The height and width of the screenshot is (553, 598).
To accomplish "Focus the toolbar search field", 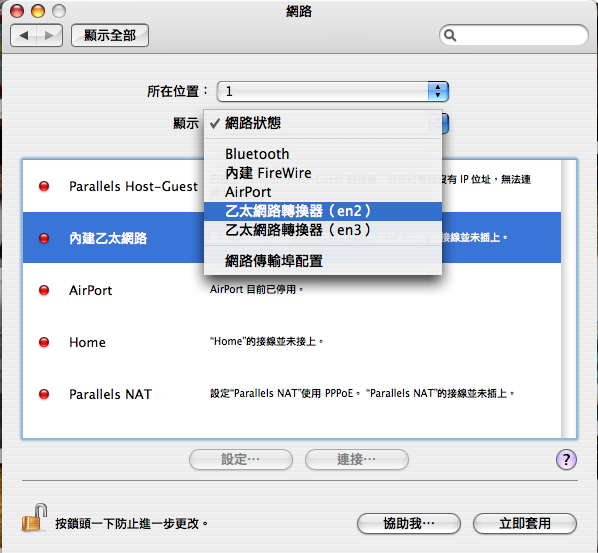I will click(x=514, y=35).
